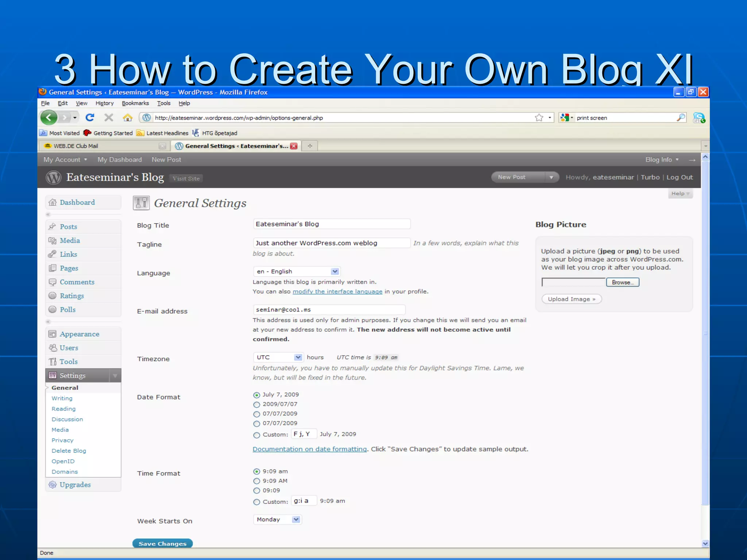Click in the Blog Title input field
Screen dimensions: 747x560
(x=332, y=224)
